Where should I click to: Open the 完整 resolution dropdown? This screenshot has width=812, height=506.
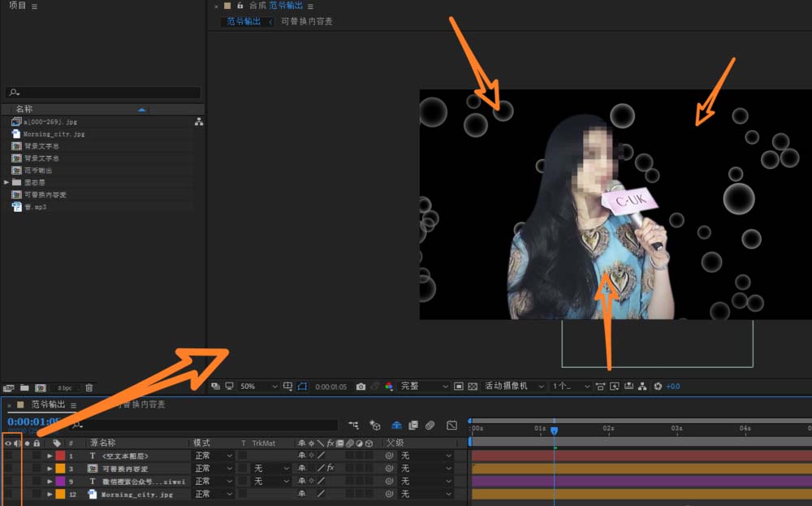424,387
